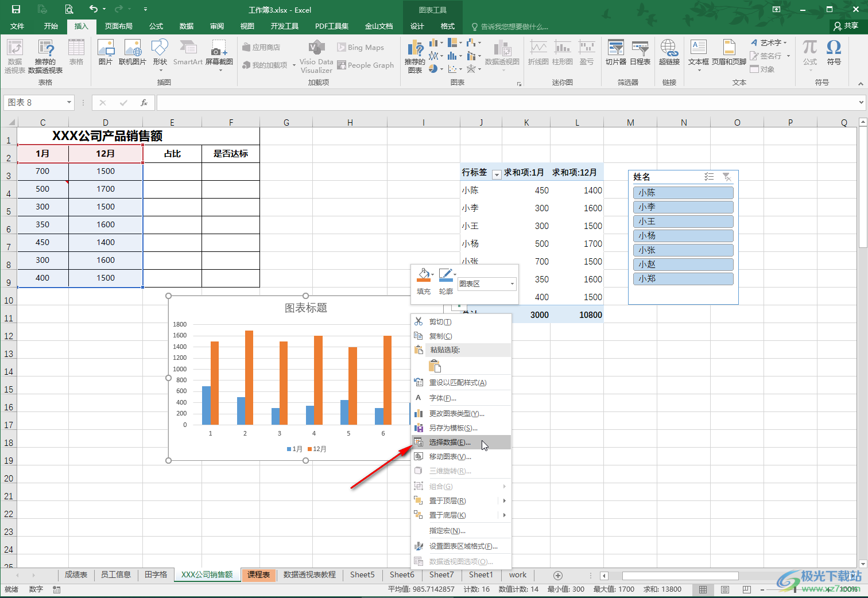868x598 pixels.
Task: Expand the 置于顶层 submenu arrow
Action: coord(505,501)
